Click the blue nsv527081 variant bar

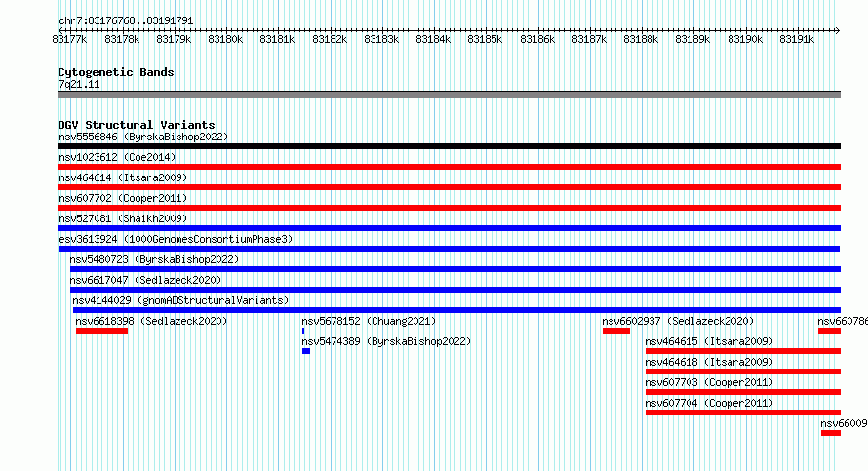coord(449,228)
